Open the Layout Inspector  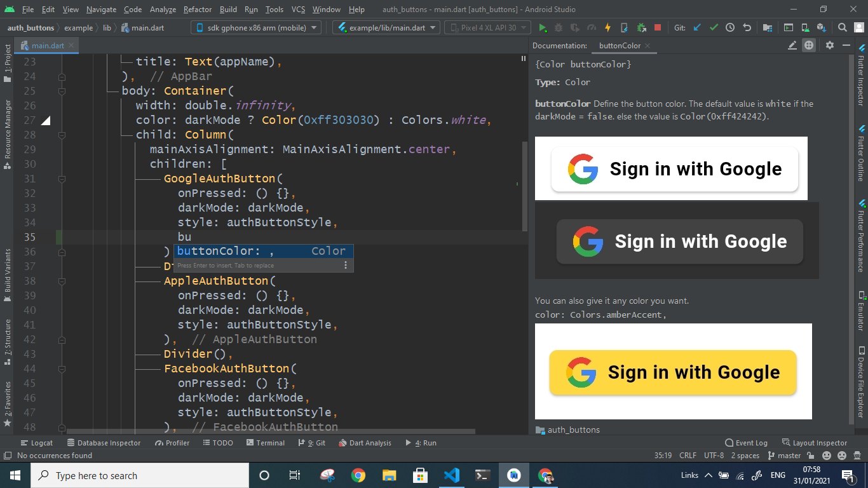815,443
